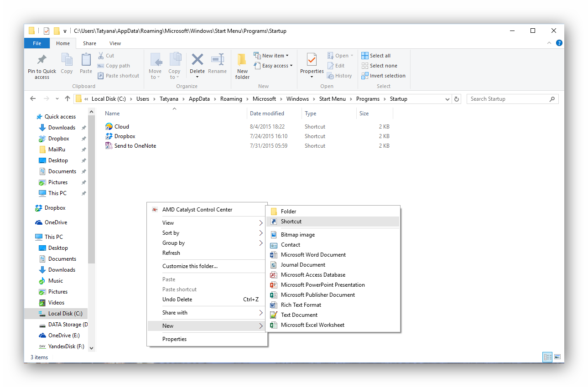Image resolution: width=588 pixels, height=387 pixels.
Task: Click the Open button in ribbon
Action: pyautogui.click(x=340, y=56)
